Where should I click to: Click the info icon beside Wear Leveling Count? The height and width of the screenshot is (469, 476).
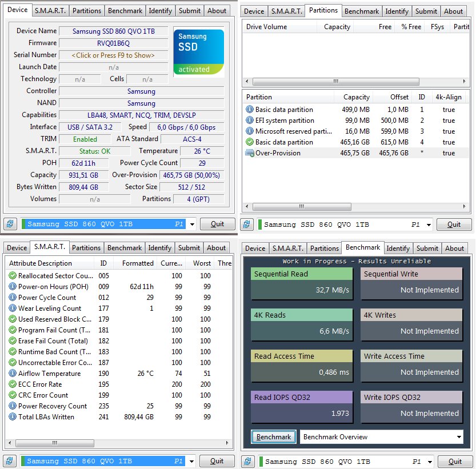click(x=13, y=308)
